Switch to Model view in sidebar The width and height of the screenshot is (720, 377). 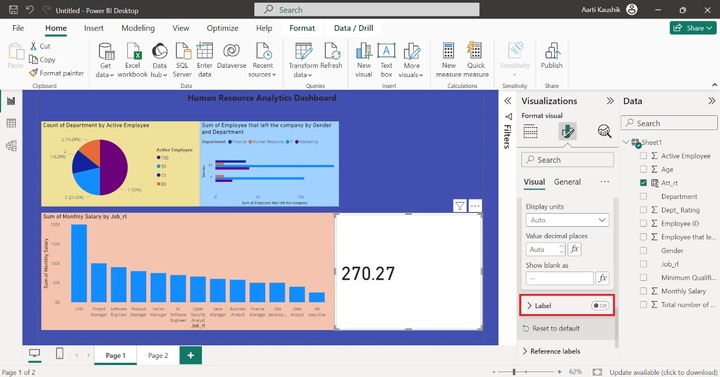pos(11,146)
